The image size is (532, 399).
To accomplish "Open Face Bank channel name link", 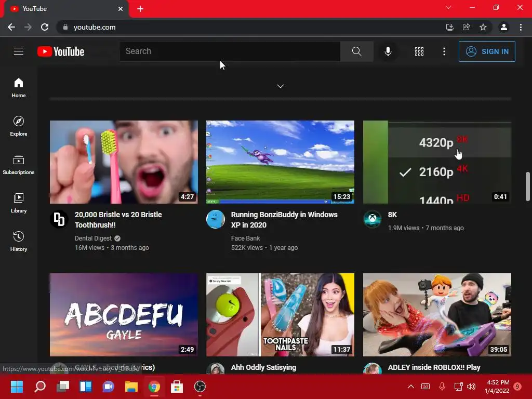I will point(245,238).
